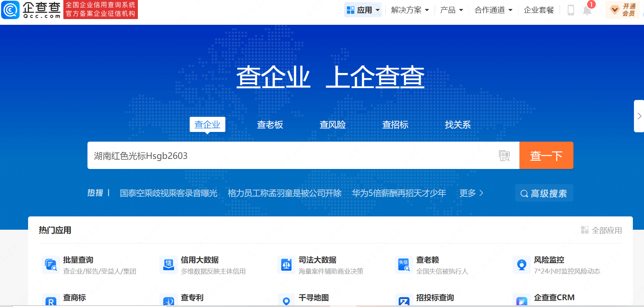The width and height of the screenshot is (644, 307).
Task: Click the 招投标查询 app icon
Action: point(404,301)
